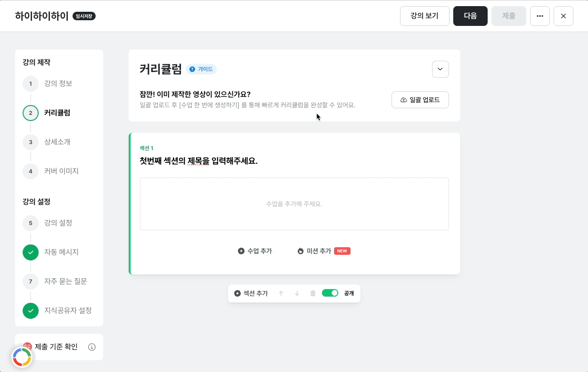Open the 강의 보기 preview button
This screenshot has height=372, width=588.
pos(424,16)
